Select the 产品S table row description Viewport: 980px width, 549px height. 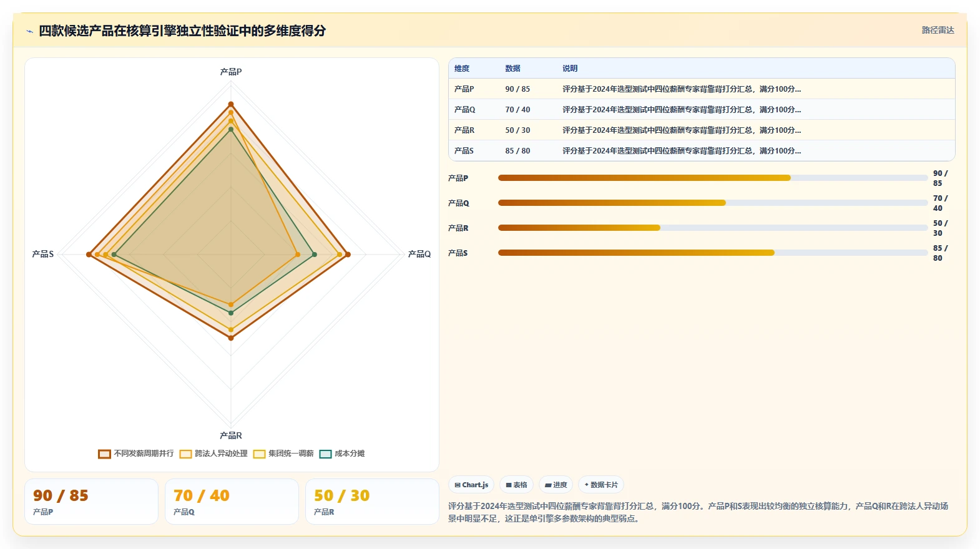[x=682, y=150]
